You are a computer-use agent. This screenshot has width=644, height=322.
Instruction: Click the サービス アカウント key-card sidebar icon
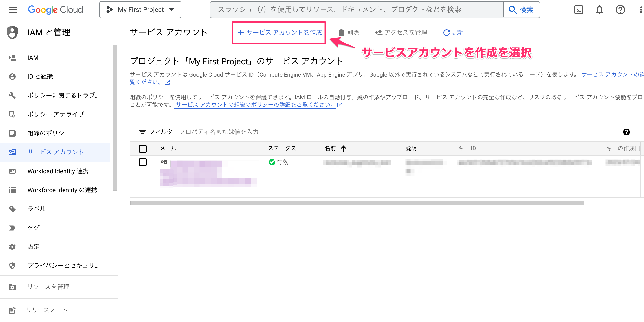click(x=12, y=152)
